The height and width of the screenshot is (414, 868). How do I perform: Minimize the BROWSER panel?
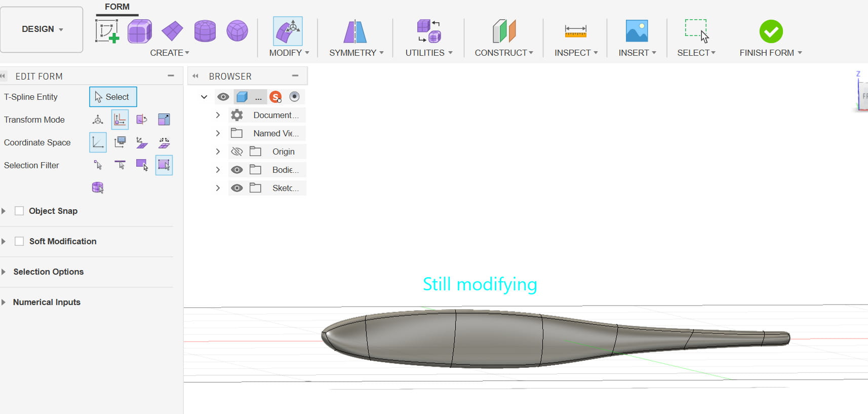tap(295, 76)
